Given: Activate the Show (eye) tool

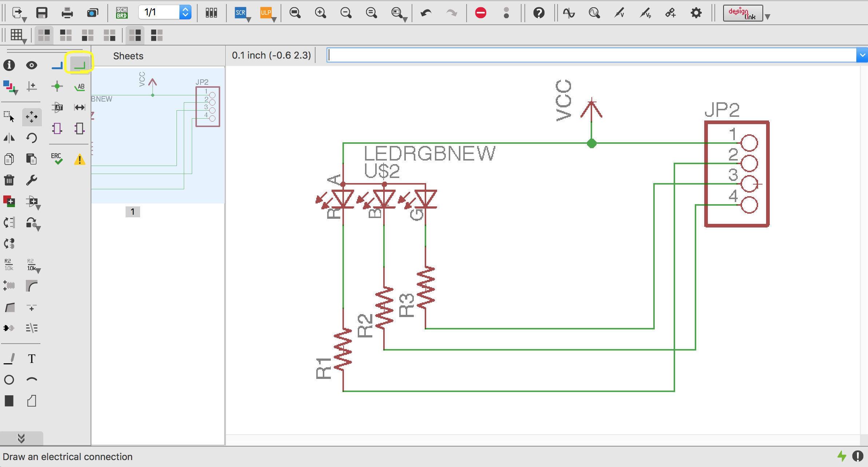Looking at the screenshot, I should (x=32, y=65).
